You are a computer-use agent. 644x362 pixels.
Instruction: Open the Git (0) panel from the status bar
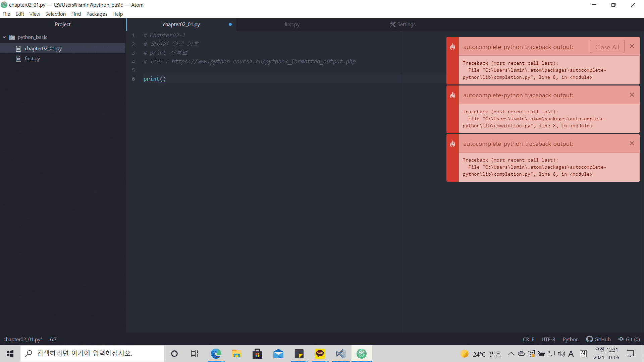tap(629, 339)
